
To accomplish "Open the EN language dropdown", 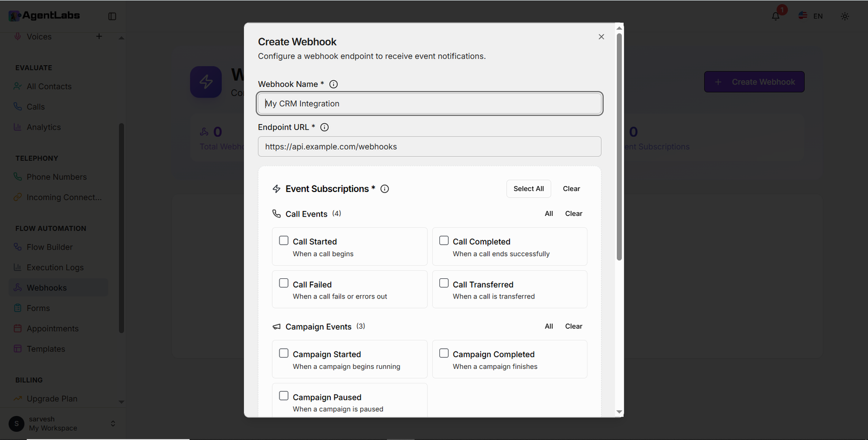I will [x=810, y=16].
